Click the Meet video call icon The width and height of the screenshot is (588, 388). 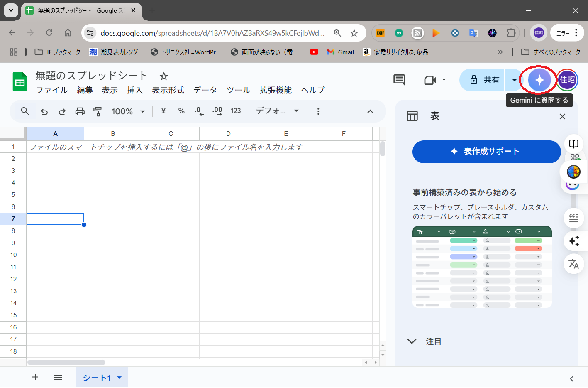(430, 80)
